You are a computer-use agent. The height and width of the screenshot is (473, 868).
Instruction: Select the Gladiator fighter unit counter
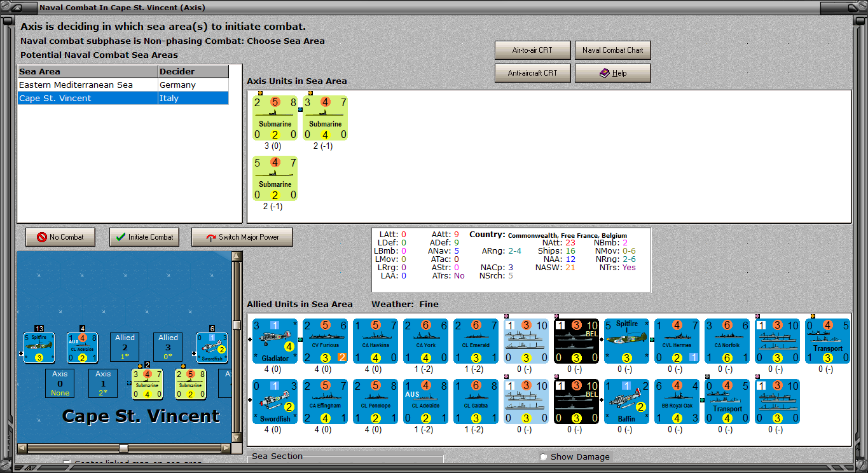[275, 341]
